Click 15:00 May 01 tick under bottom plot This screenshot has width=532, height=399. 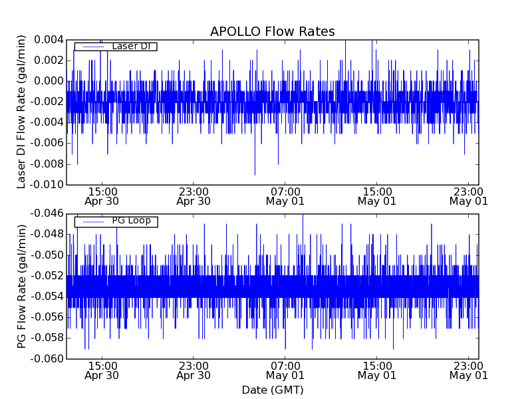[377, 370]
